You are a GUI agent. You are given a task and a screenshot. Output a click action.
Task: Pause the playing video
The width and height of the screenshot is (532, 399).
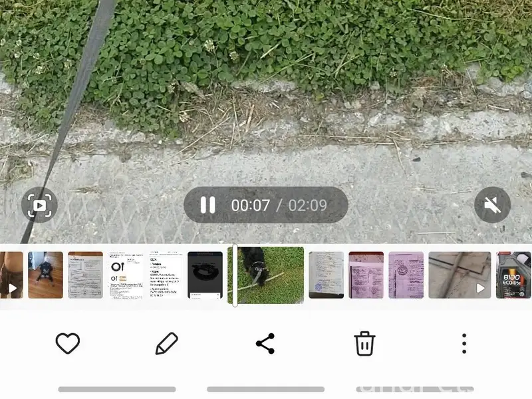208,205
